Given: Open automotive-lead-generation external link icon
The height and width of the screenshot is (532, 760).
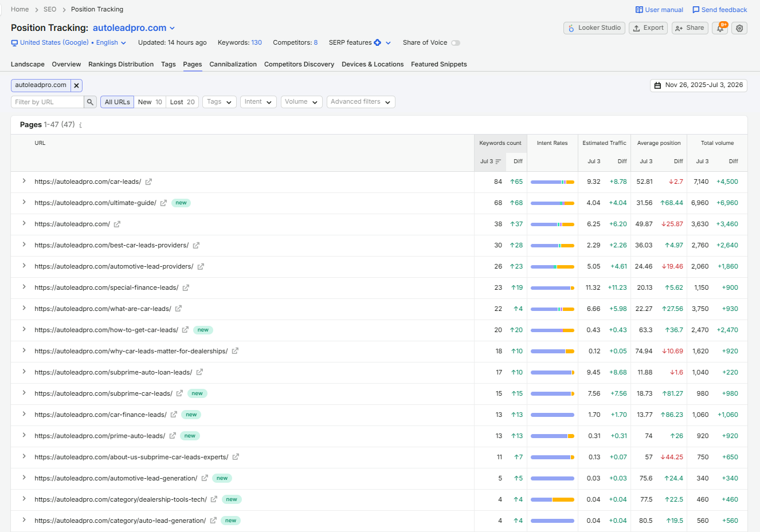Looking at the screenshot, I should coord(205,478).
